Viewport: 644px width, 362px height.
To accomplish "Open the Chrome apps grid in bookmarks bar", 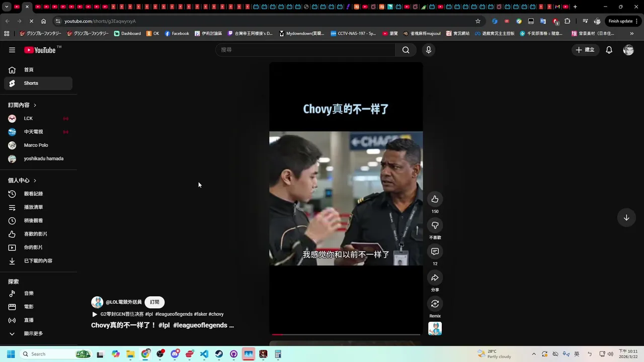I will 7,34.
